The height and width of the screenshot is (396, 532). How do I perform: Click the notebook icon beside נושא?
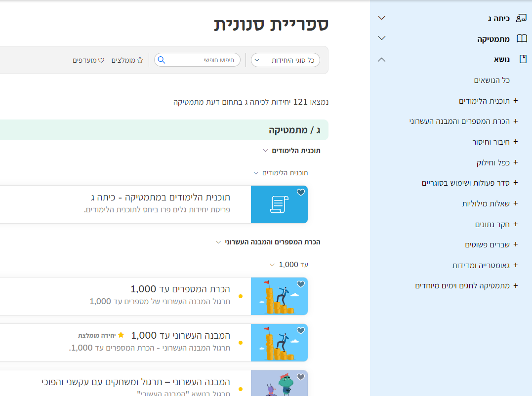point(523,59)
